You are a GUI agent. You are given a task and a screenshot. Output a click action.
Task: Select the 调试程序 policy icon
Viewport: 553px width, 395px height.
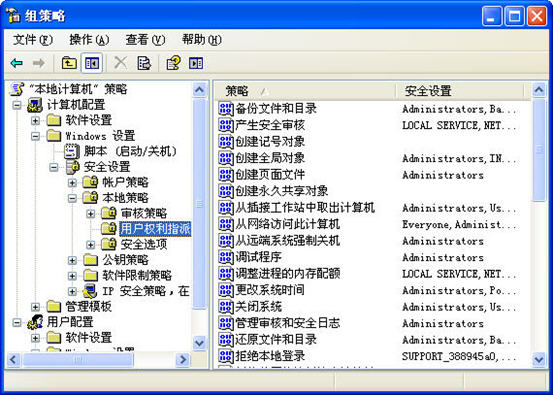click(x=226, y=257)
